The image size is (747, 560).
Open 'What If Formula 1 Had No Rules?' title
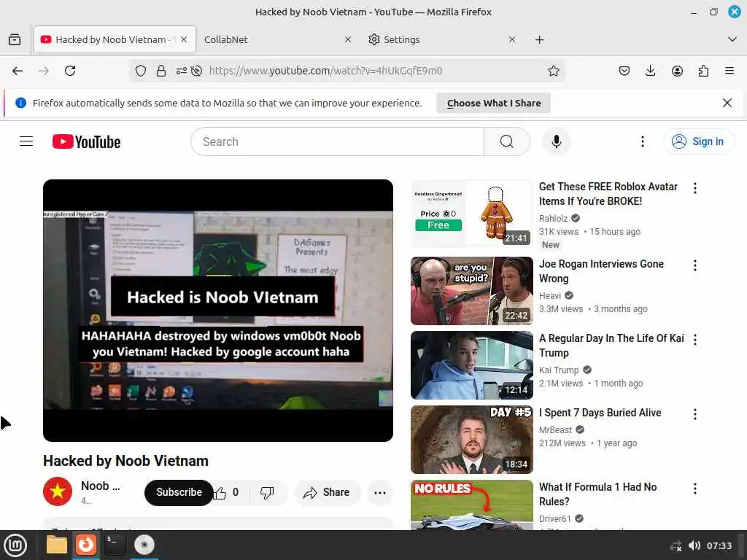point(597,494)
